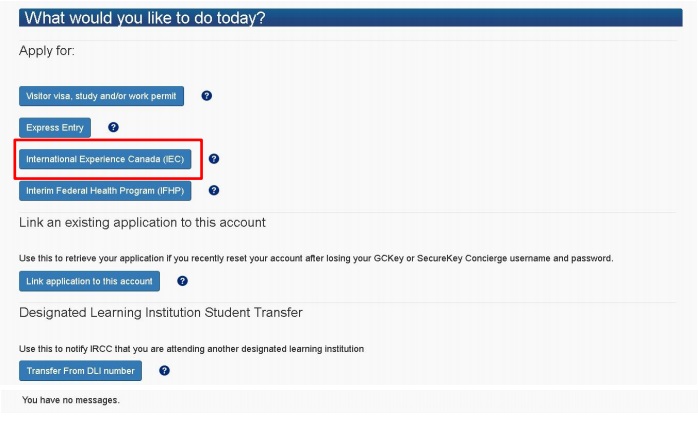The image size is (698, 439).
Task: Show help for International Experience Canada
Action: [x=214, y=159]
